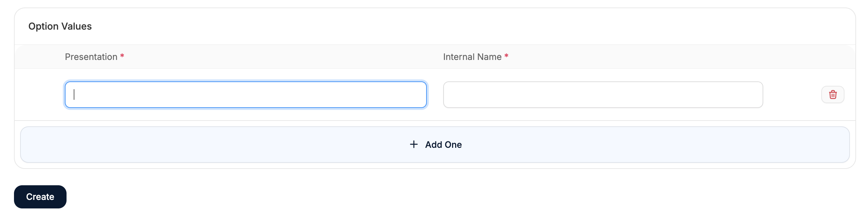Click the red asterisk next to Presentation
The image size is (868, 220).
point(122,56)
